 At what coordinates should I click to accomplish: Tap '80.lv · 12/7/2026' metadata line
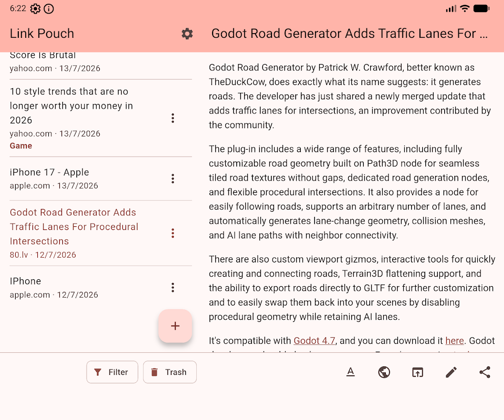coord(43,255)
